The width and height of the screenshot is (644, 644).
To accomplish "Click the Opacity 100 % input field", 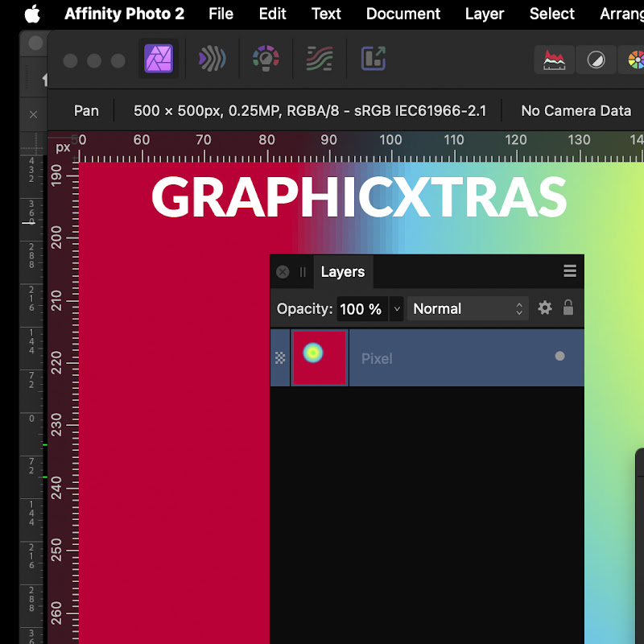I will point(361,309).
